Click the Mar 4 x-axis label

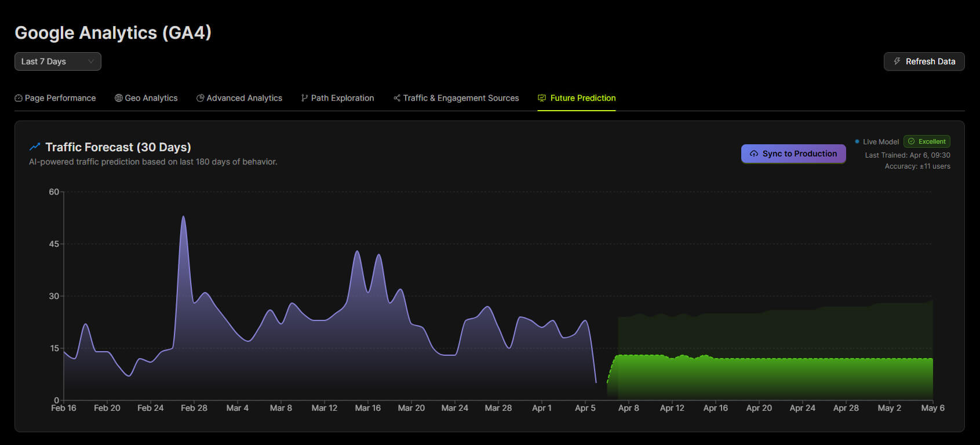pyautogui.click(x=238, y=408)
